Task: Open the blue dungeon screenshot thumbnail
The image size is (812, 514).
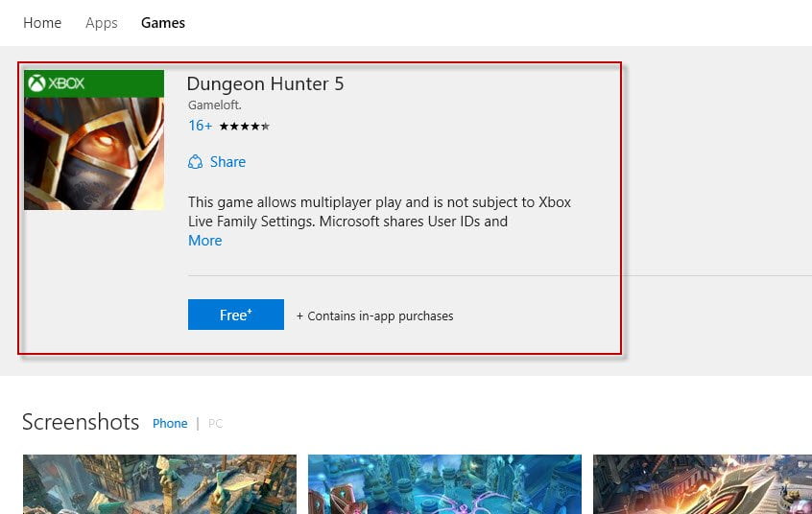Action: [444, 484]
